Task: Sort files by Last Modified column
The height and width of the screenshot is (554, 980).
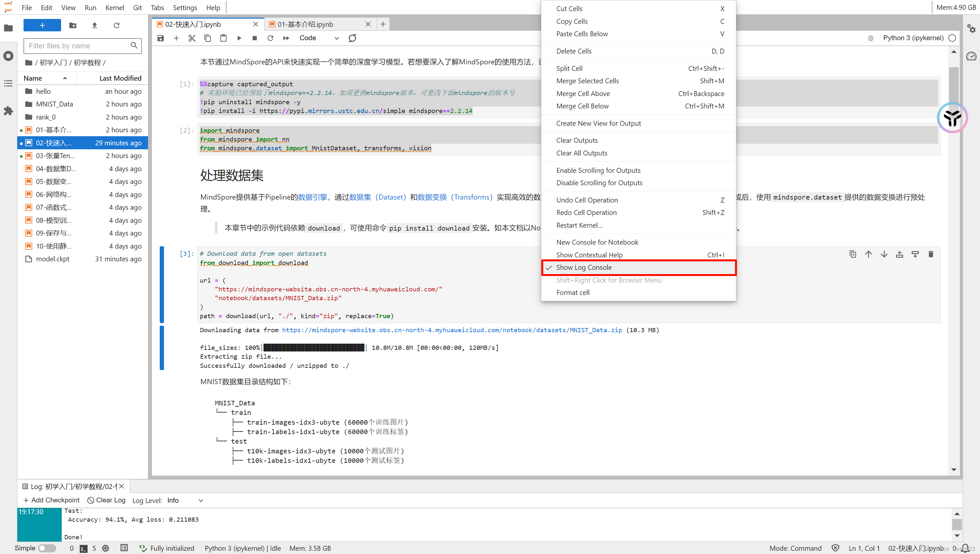Action: pos(112,78)
